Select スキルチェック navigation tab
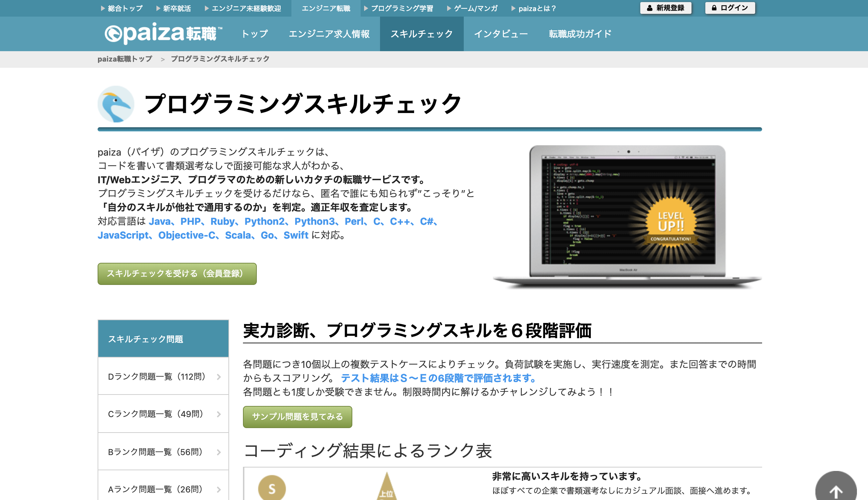Viewport: 868px width, 500px height. 422,34
